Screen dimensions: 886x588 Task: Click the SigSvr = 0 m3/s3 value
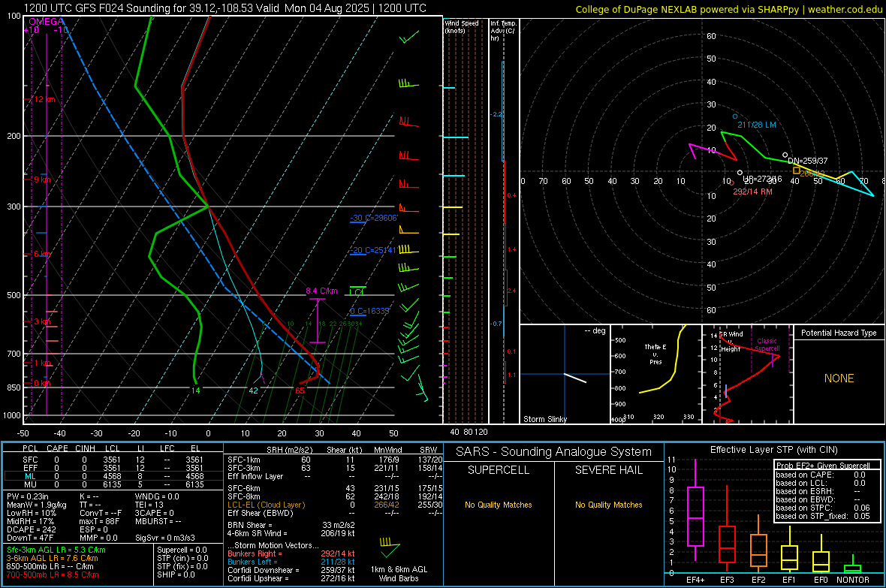pos(165,538)
